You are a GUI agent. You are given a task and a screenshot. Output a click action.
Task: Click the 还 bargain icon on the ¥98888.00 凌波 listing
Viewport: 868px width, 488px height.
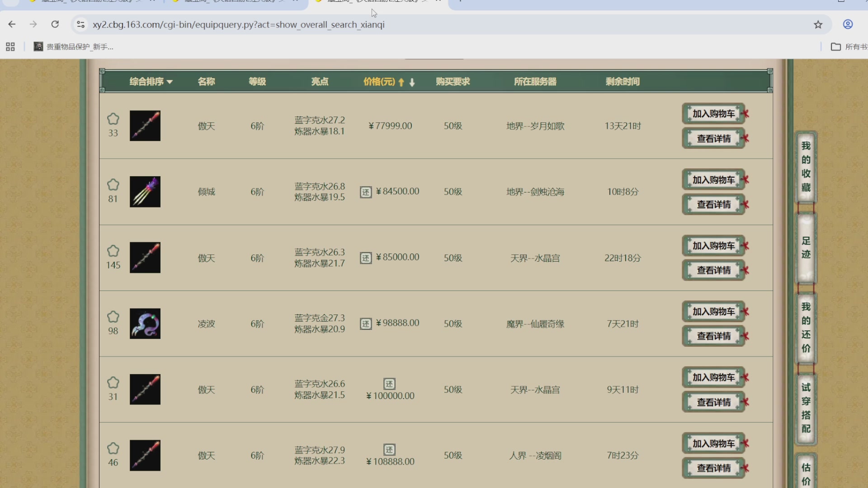pos(366,324)
